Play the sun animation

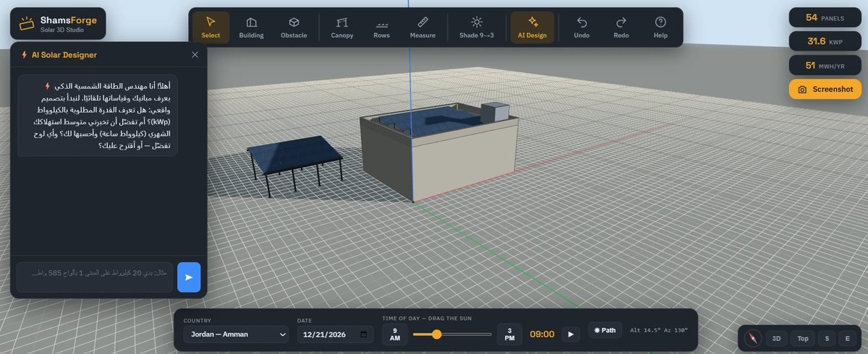571,334
